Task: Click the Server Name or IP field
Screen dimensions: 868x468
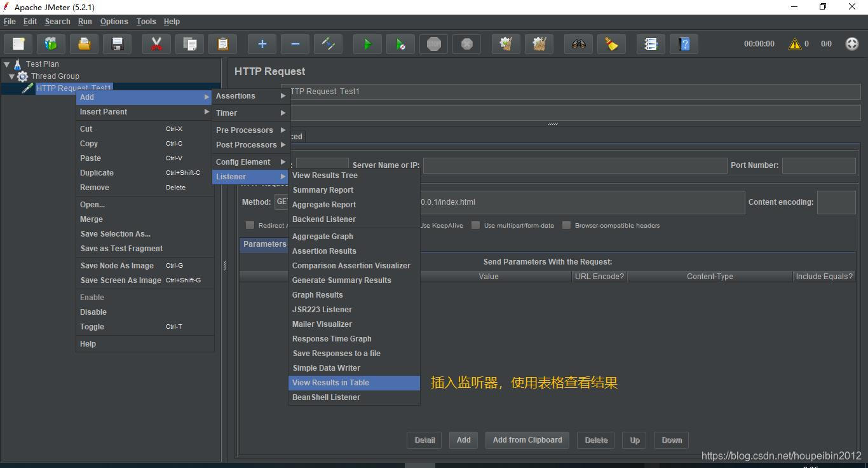Action: click(x=575, y=165)
